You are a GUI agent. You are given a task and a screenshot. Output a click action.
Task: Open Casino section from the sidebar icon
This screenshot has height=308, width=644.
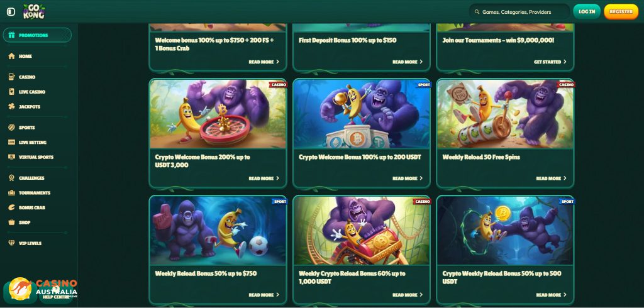click(x=11, y=77)
